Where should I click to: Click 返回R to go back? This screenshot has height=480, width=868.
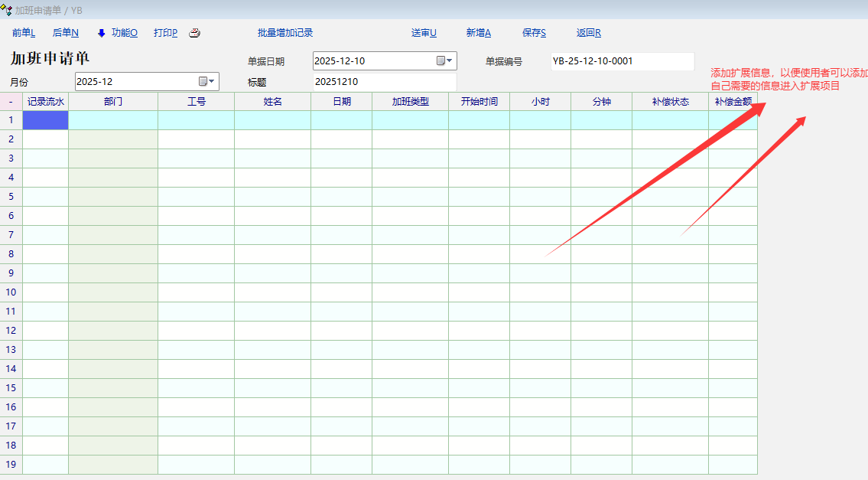[588, 33]
